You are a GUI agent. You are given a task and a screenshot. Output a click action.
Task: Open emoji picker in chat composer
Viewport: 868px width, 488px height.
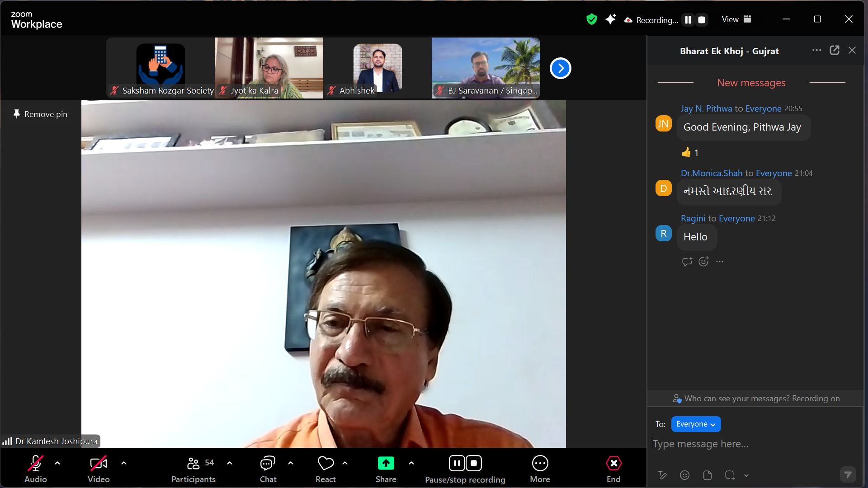(x=684, y=475)
